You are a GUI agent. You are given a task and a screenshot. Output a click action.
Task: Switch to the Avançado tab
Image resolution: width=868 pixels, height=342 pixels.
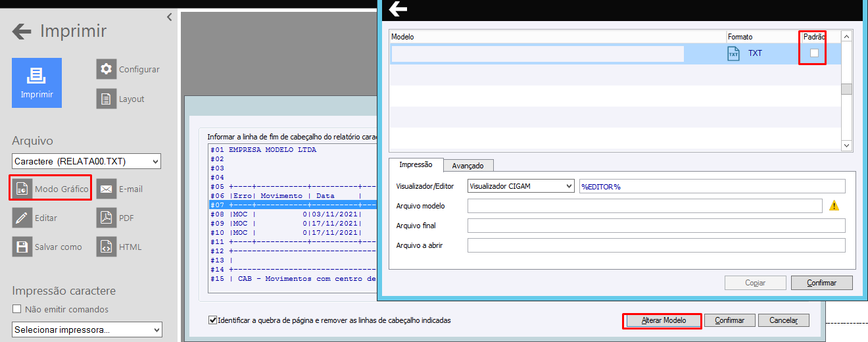pyautogui.click(x=468, y=166)
